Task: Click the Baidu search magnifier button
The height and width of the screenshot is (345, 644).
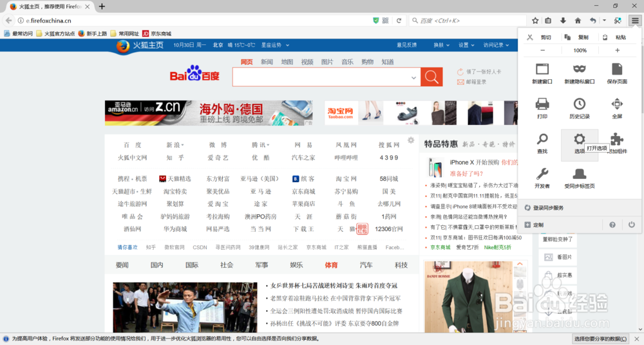Action: point(431,77)
